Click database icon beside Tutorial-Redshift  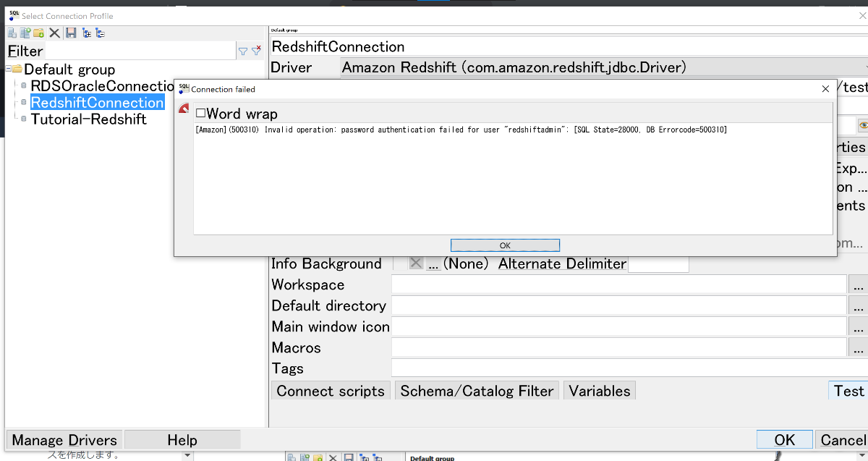coord(24,119)
